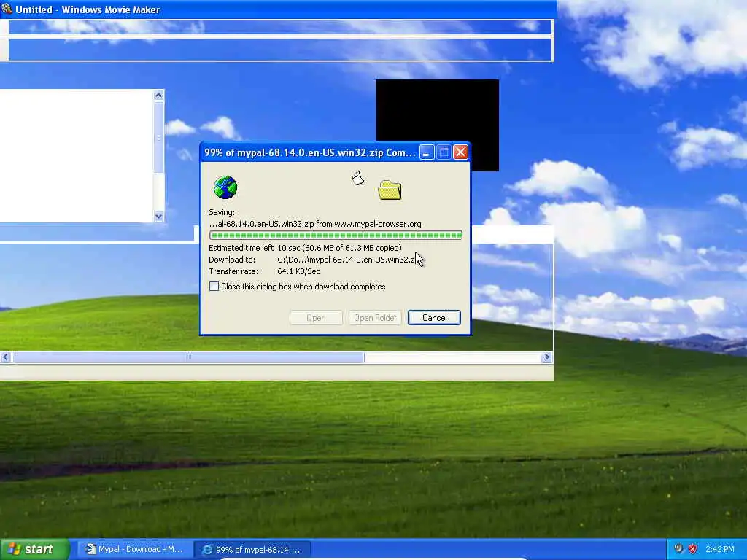This screenshot has height=560, width=747.
Task: Click the system tray clock showing 2:42 PM
Action: [x=720, y=549]
